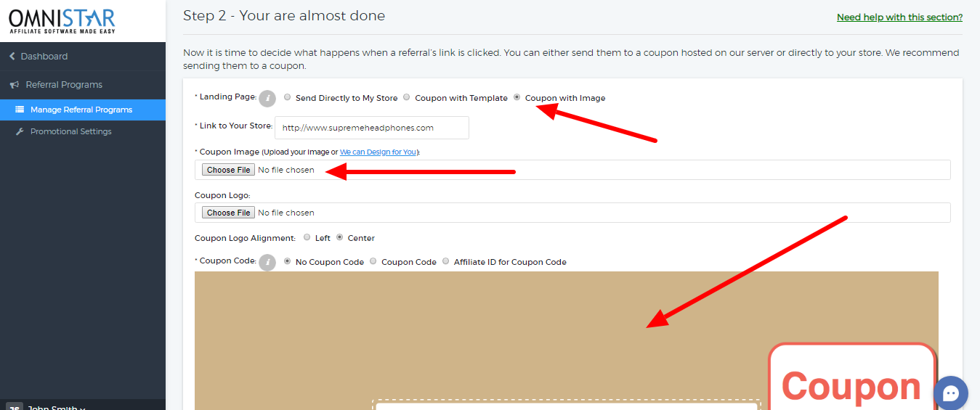
Task: Click the Referral Programs megaphone icon
Action: pos(14,85)
